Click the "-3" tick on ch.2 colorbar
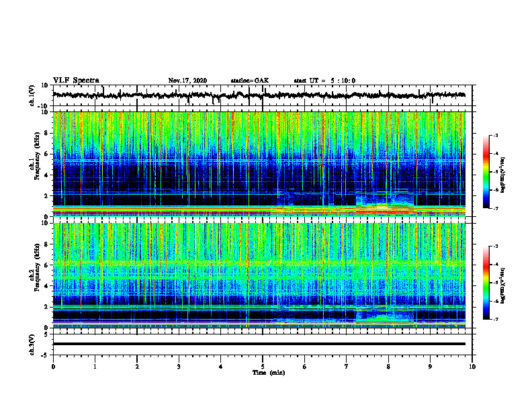This screenshot has width=532, height=411. click(x=496, y=246)
